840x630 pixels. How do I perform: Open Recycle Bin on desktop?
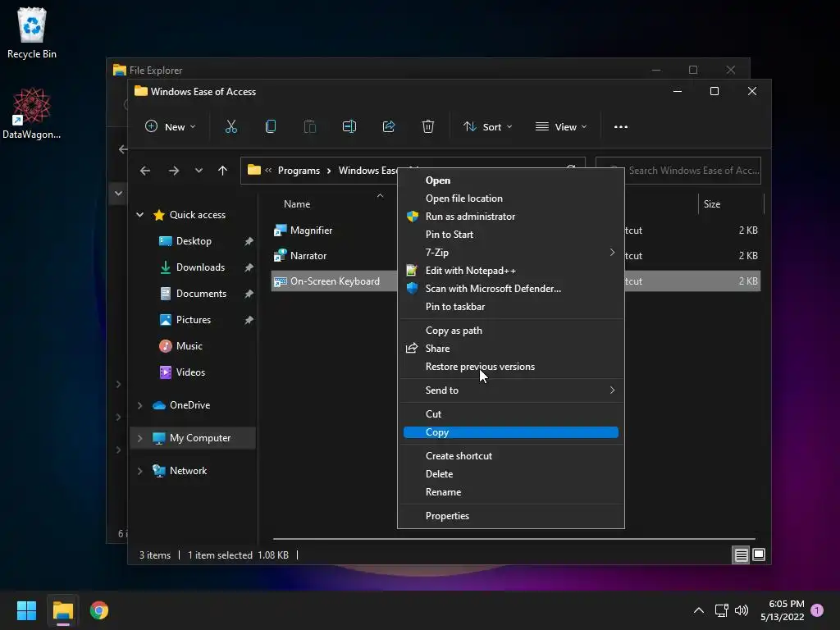point(32,33)
